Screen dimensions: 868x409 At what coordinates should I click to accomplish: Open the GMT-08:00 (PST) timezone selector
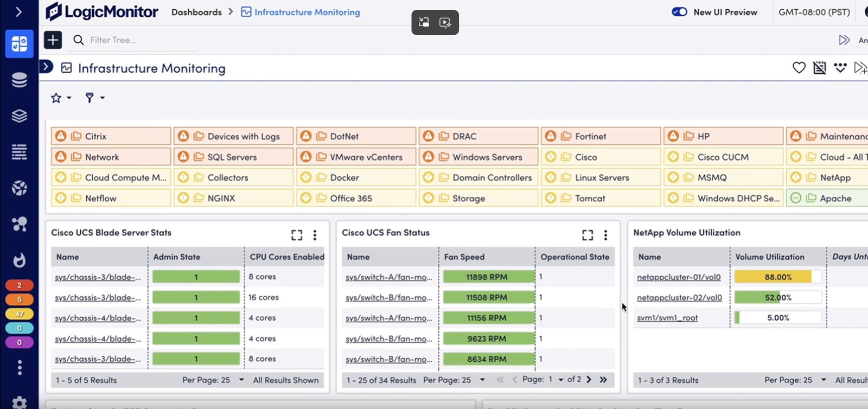[x=814, y=12]
